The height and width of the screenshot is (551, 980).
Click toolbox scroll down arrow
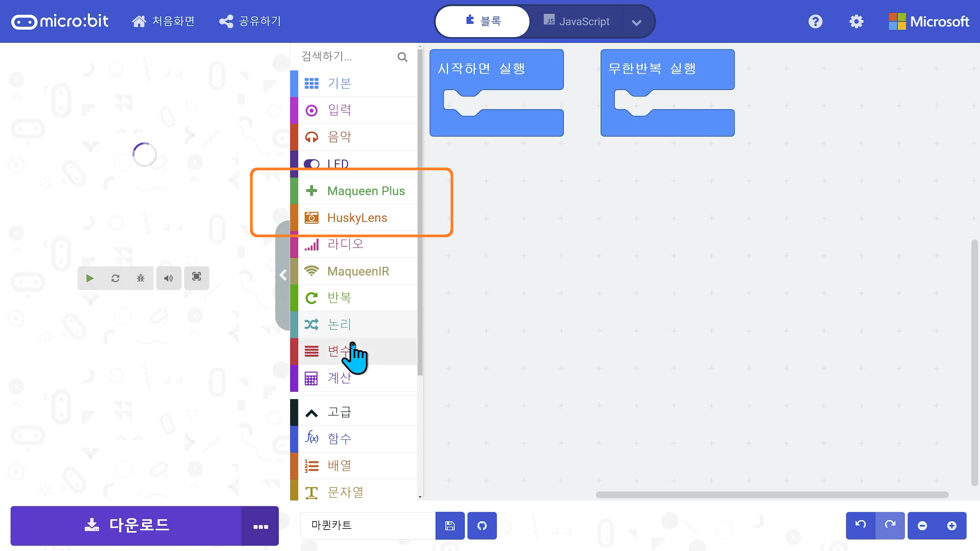pos(420,497)
